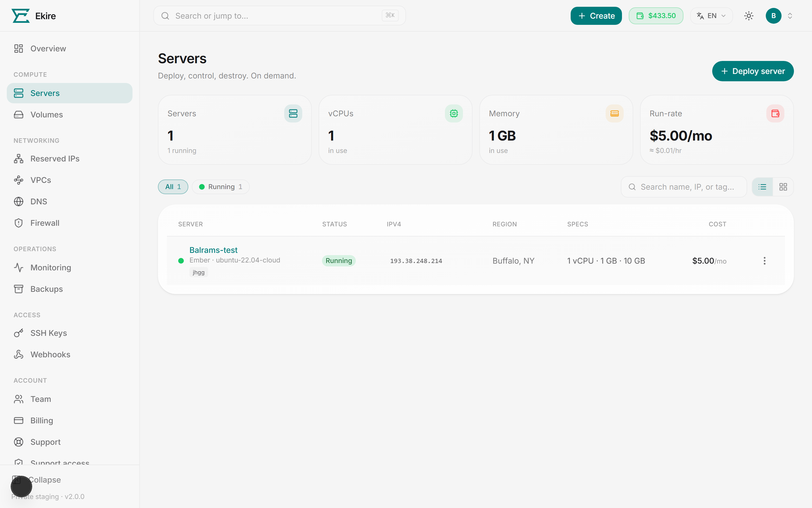Open the Servers sidebar item
The image size is (812, 508).
(69, 93)
